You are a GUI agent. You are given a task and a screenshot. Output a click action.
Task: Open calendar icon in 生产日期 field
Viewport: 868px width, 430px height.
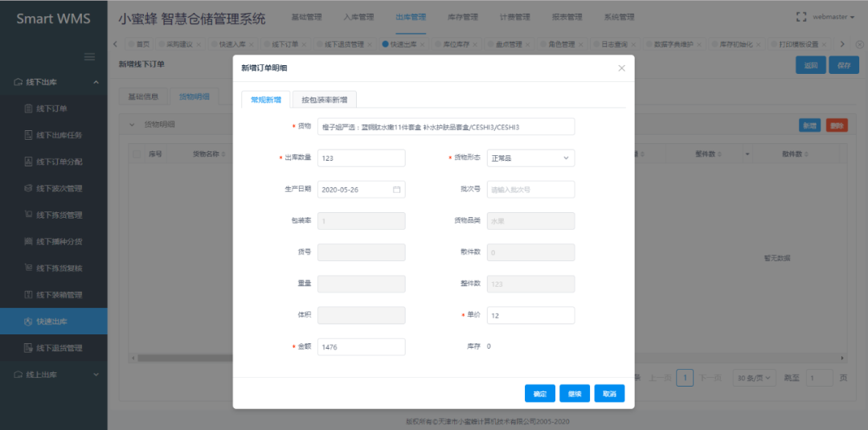(396, 190)
